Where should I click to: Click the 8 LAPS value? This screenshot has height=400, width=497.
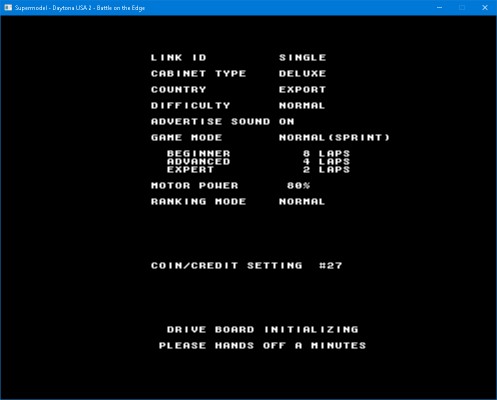click(x=327, y=153)
